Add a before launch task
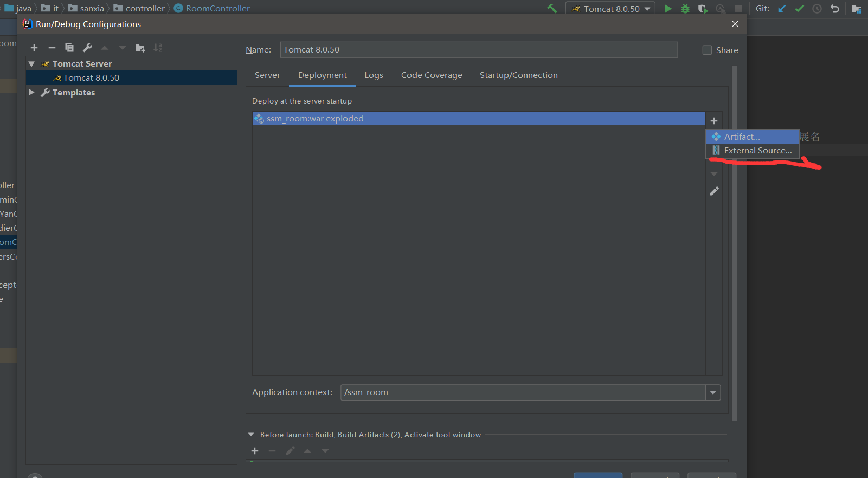Viewport: 868px width, 478px height. pos(255,451)
